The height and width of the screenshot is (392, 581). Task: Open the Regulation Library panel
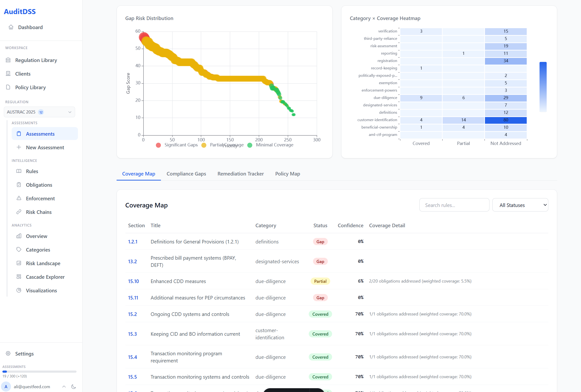click(36, 60)
